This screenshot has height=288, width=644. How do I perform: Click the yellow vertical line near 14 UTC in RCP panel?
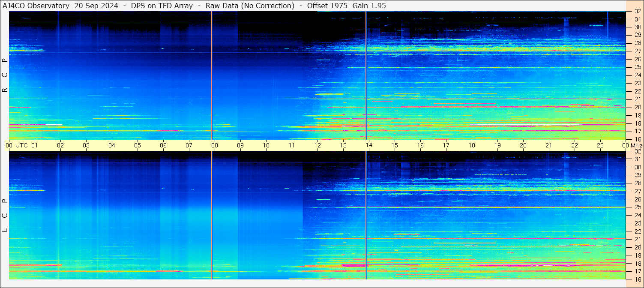pos(366,75)
